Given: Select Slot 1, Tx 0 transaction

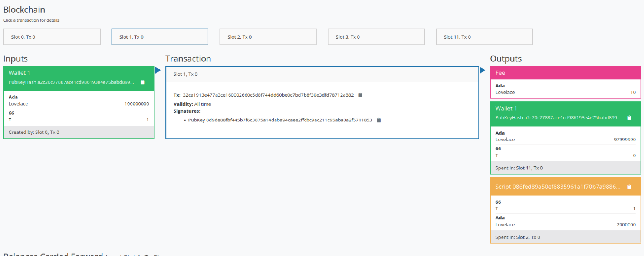Looking at the screenshot, I should click(160, 37).
